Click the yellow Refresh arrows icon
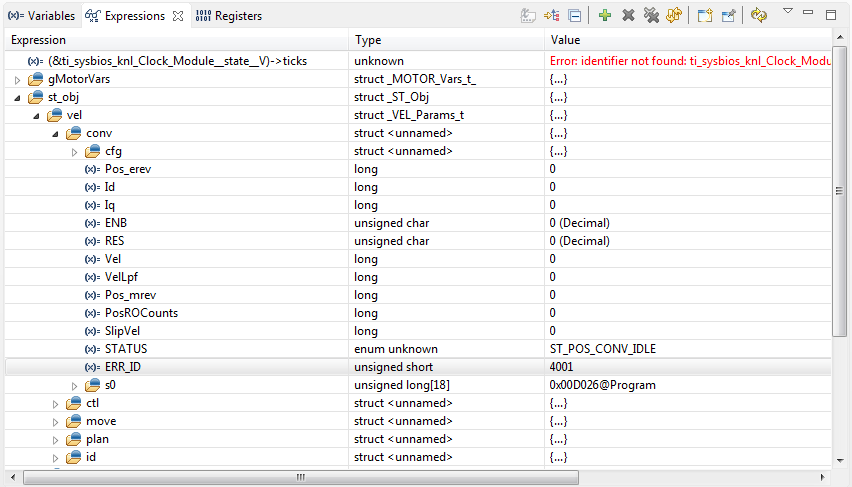This screenshot has width=852, height=487. tap(674, 15)
